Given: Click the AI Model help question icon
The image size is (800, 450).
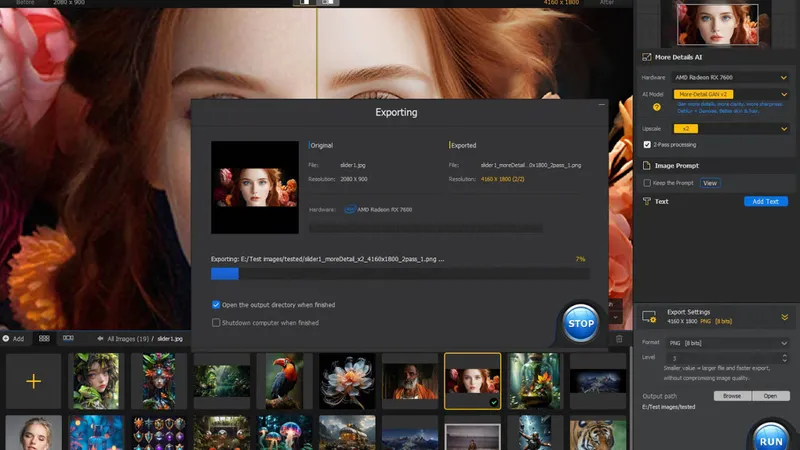Looking at the screenshot, I should [657, 106].
